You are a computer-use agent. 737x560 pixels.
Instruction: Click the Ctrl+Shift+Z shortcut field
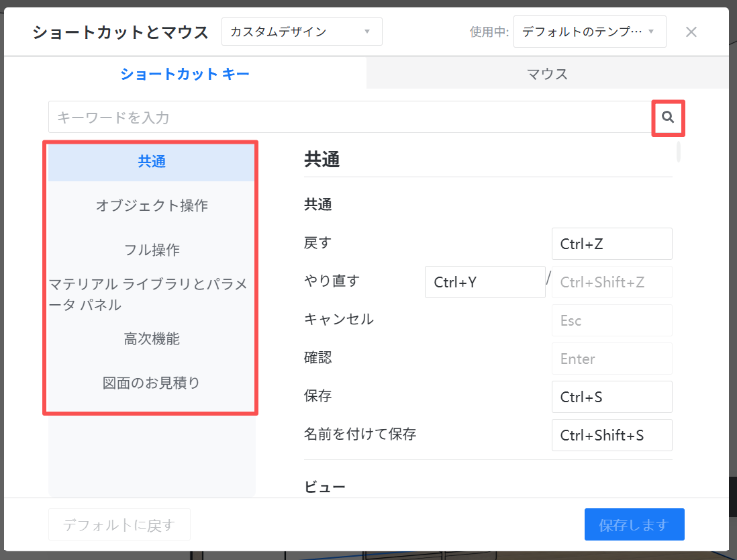coord(611,282)
